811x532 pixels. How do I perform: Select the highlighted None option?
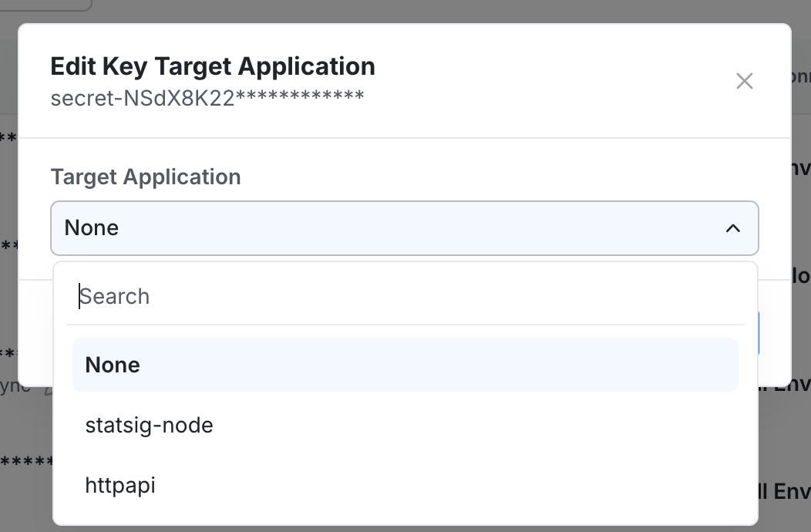point(405,364)
